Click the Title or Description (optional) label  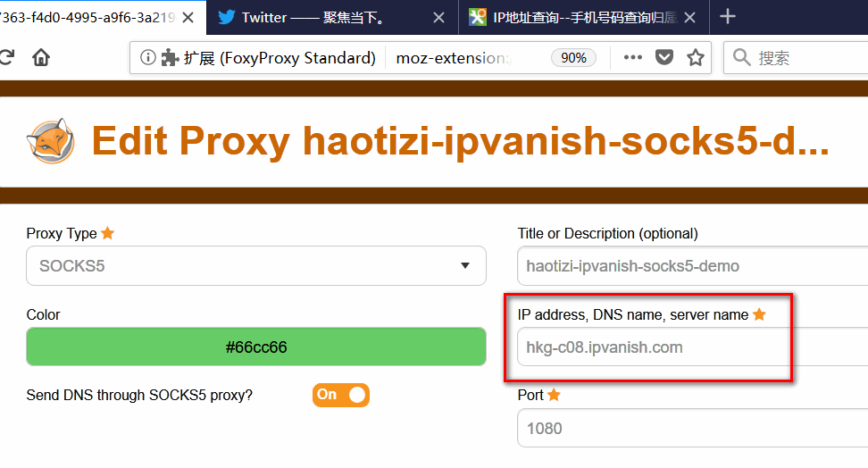tap(608, 234)
